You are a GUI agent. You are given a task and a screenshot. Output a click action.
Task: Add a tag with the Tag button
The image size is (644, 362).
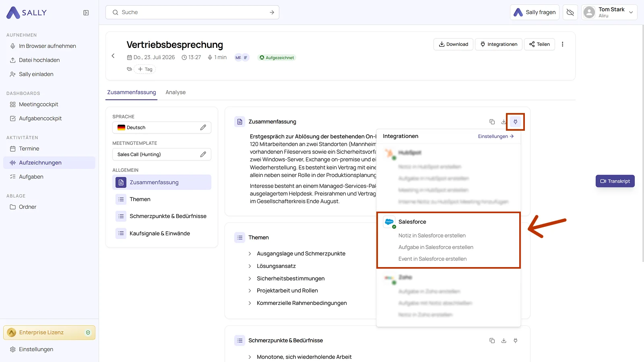coord(145,69)
